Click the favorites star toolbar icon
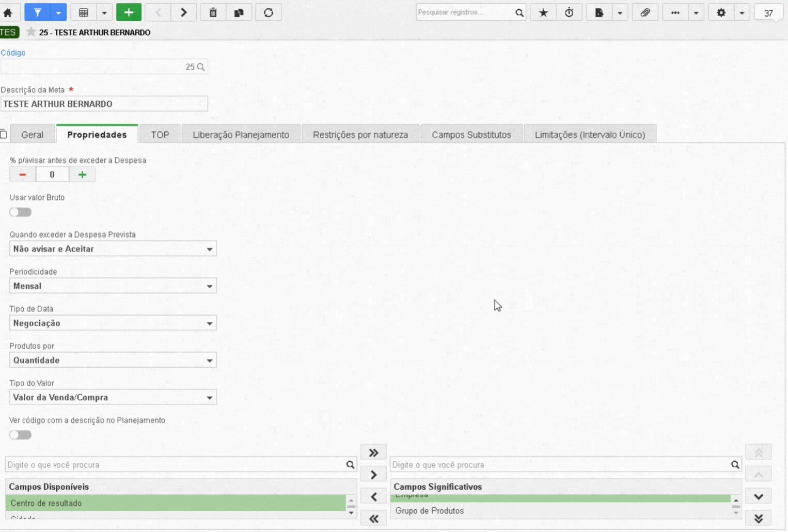Image resolution: width=788 pixels, height=532 pixels. point(543,12)
